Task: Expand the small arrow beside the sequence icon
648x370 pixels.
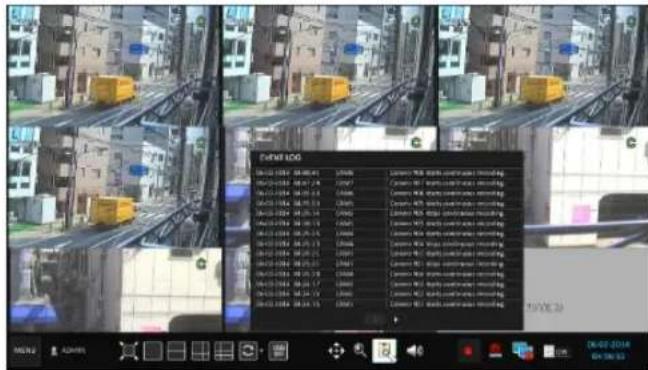Action: [x=261, y=351]
